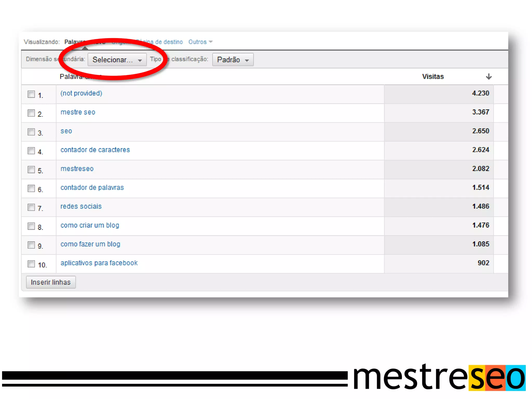Click the como criar um blog link
Viewport: 532px width, 399px height.
tap(90, 225)
